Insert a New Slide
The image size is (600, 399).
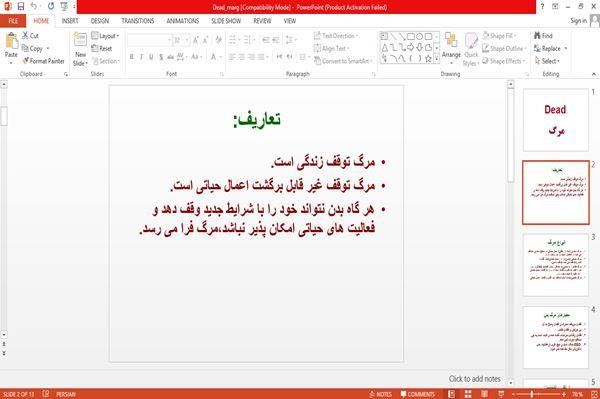(x=80, y=50)
